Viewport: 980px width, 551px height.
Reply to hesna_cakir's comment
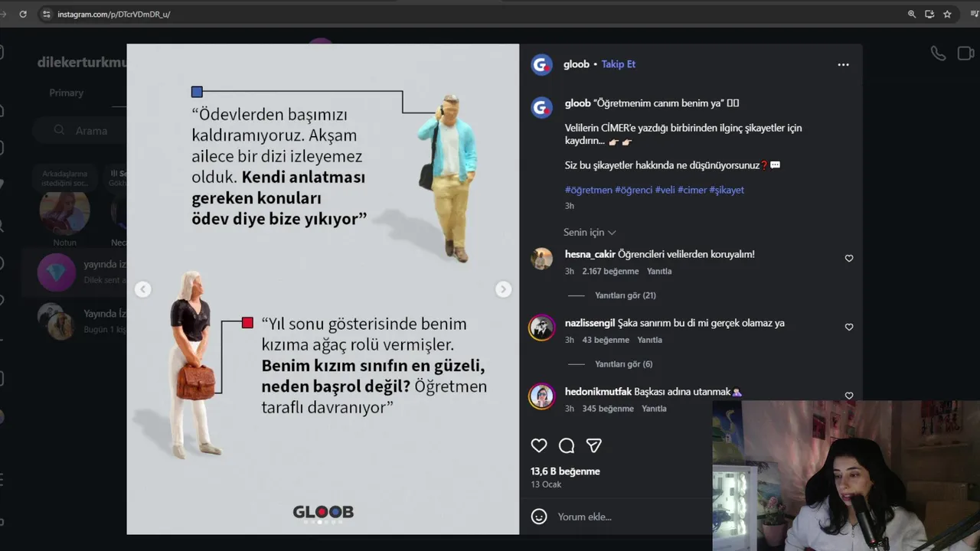click(659, 272)
